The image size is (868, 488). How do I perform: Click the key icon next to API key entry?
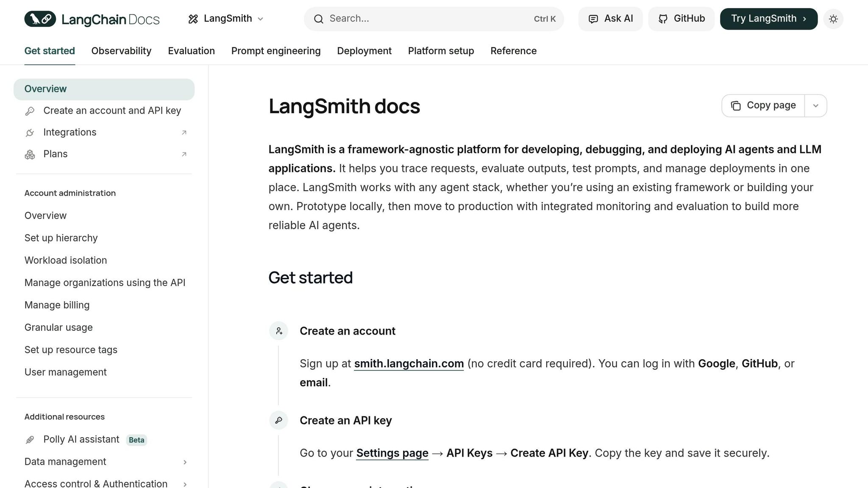click(30, 111)
